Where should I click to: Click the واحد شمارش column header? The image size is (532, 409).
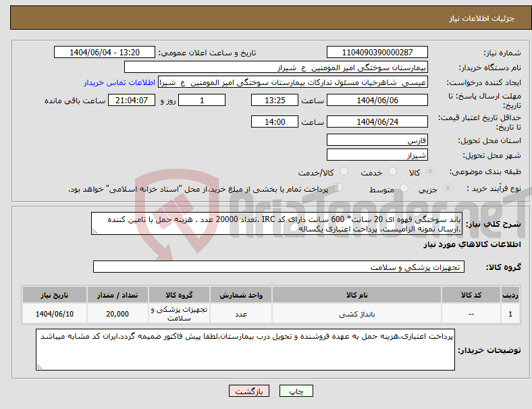(241, 295)
